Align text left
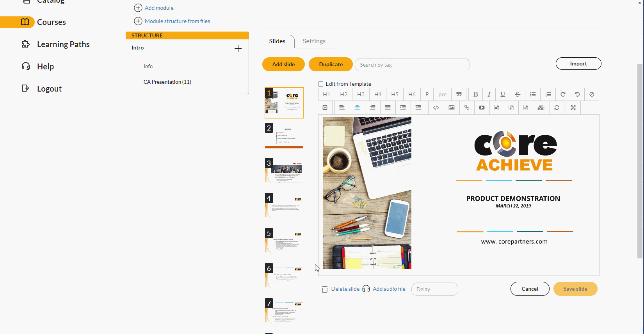644x334 pixels. click(342, 108)
